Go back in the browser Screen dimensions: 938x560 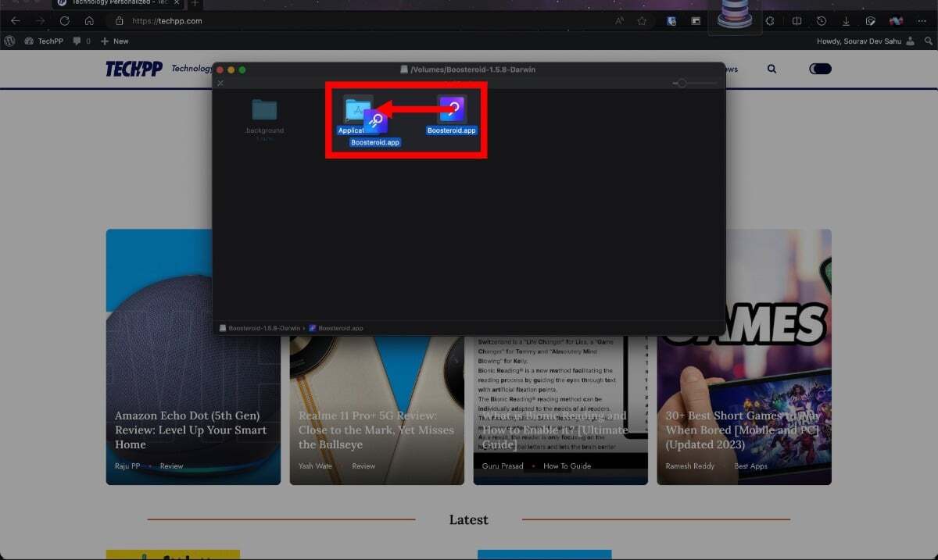coord(15,21)
